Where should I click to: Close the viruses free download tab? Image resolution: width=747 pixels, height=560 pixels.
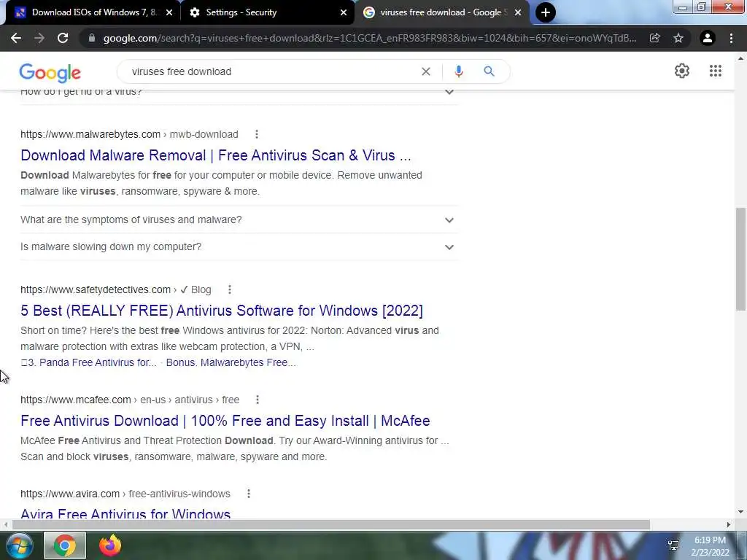(x=518, y=12)
